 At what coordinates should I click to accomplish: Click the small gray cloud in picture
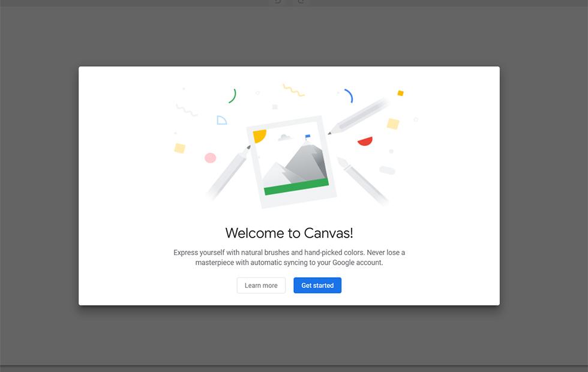point(284,138)
